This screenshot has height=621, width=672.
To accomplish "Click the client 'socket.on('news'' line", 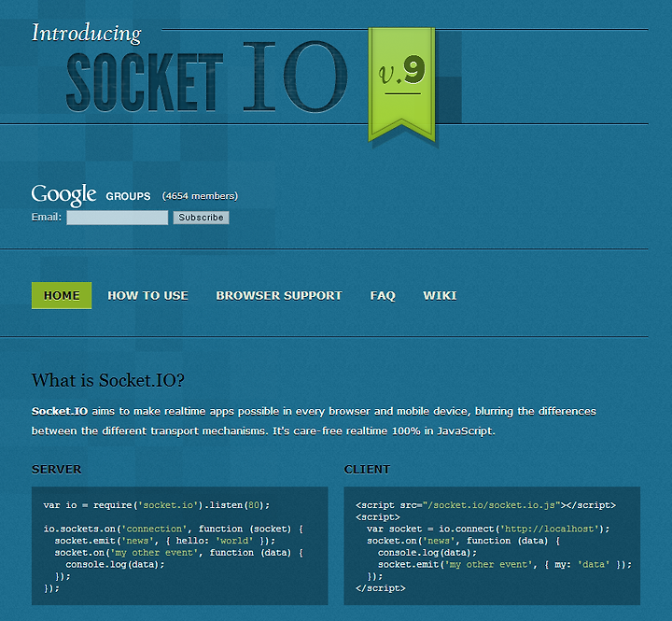I will coord(463,541).
